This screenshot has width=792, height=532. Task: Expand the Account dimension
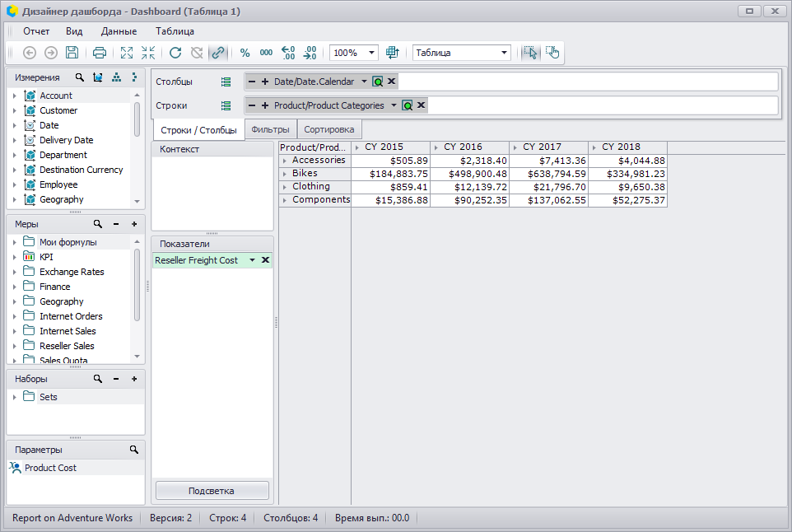pyautogui.click(x=14, y=96)
